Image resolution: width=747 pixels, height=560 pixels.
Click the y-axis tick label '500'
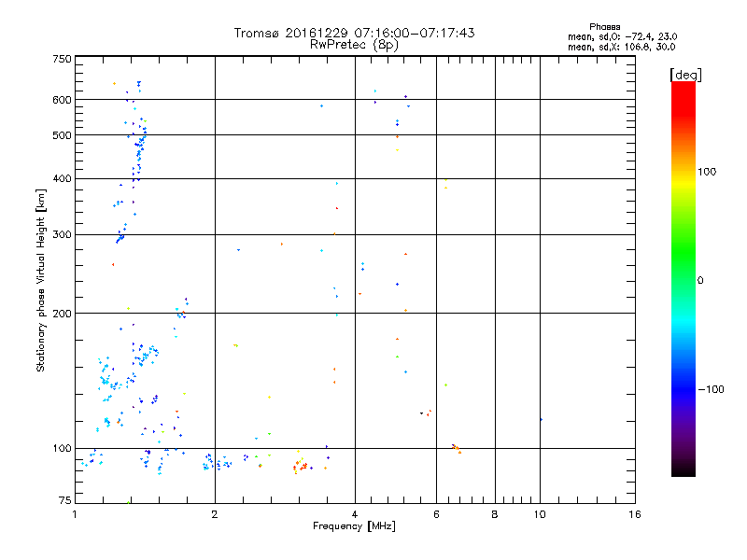click(x=63, y=135)
